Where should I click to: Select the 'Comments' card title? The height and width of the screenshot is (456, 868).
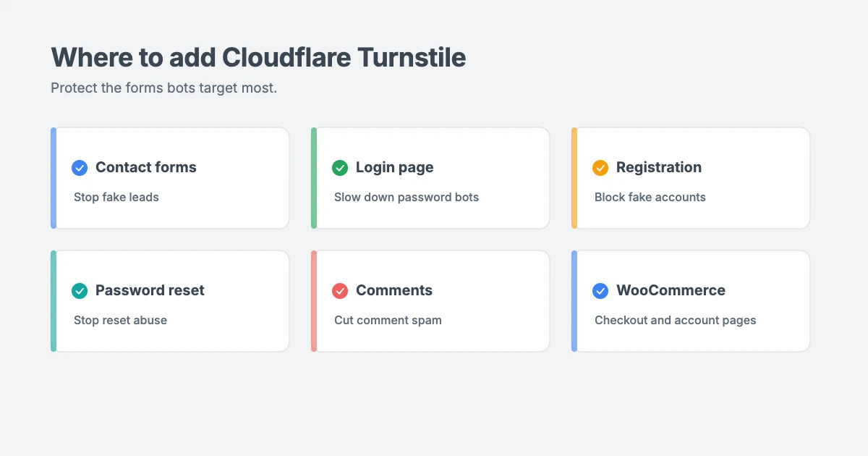coord(394,290)
